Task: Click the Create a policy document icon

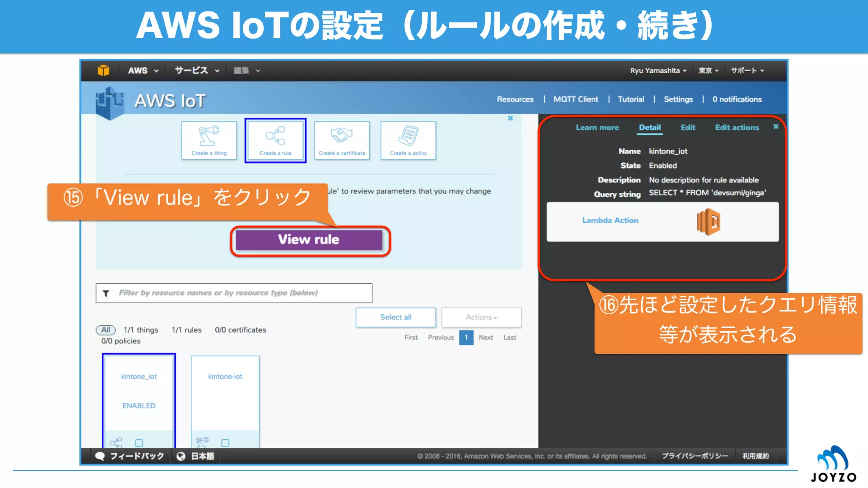Action: 408,136
